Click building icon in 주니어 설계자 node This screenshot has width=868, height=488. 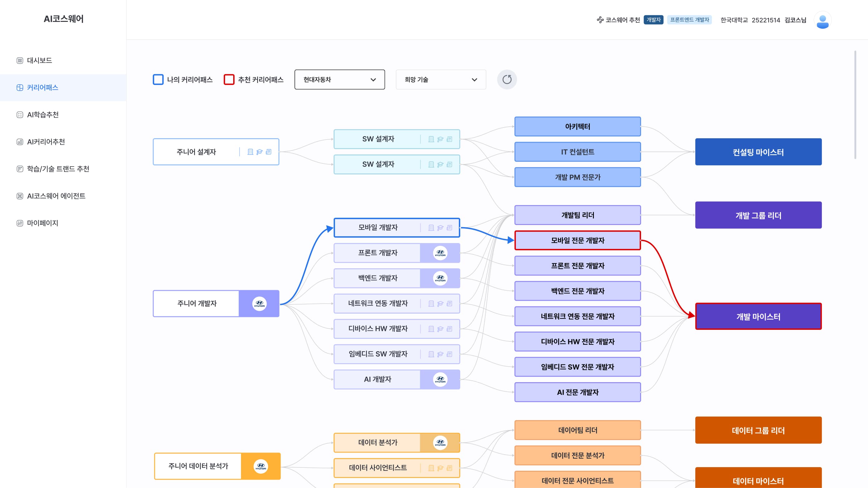coord(250,152)
